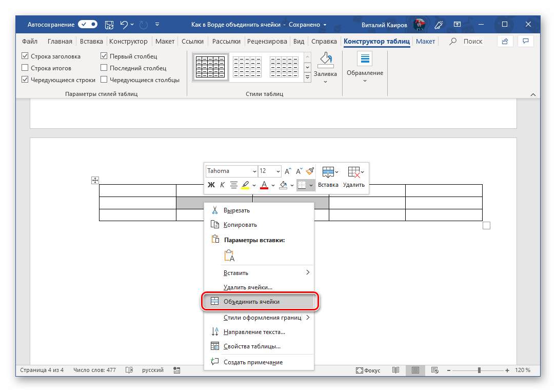Open the document title Сохранено dropdown
Viewport: 556px width, 392px height.
coord(325,25)
